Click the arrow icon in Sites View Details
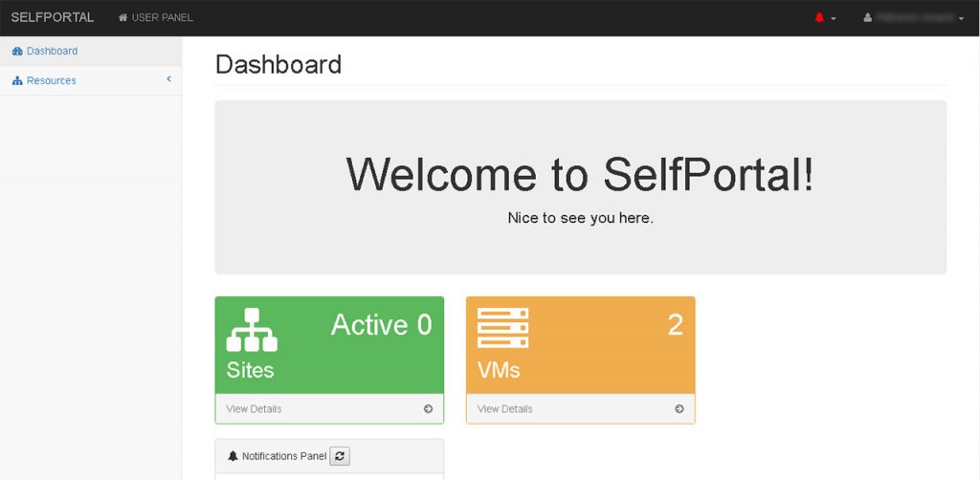Image resolution: width=980 pixels, height=480 pixels. tap(428, 409)
